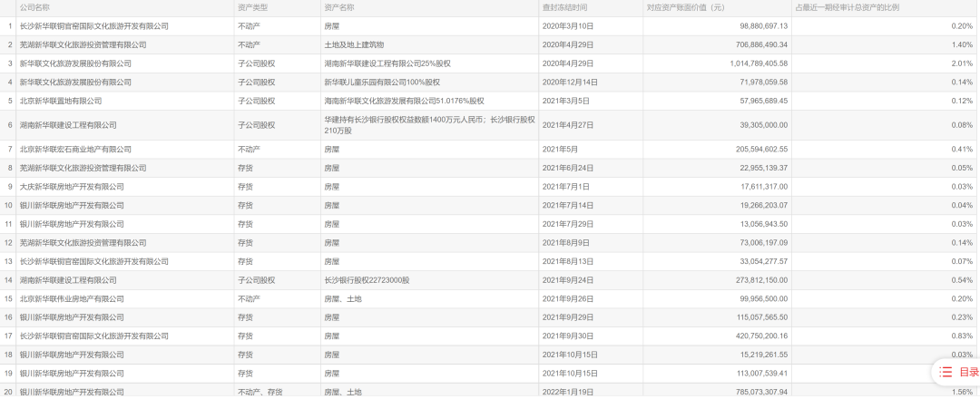Select the 资产名称 column header

pyautogui.click(x=339, y=8)
